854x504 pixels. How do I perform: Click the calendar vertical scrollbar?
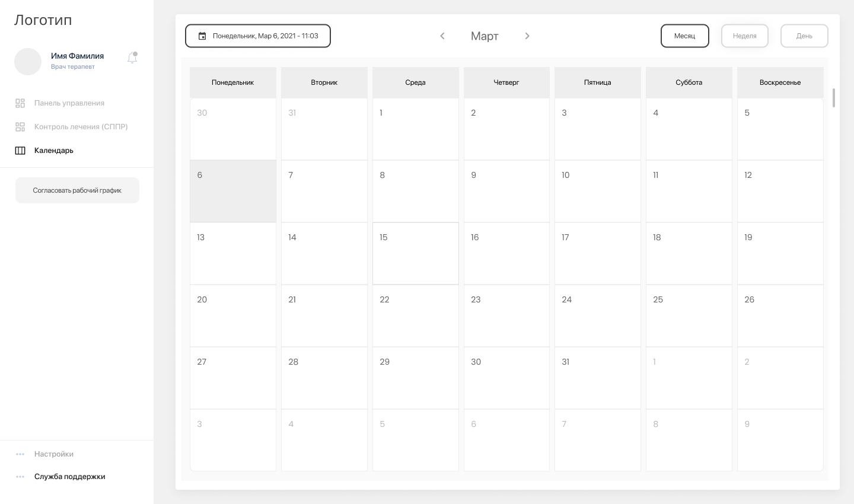click(x=834, y=98)
